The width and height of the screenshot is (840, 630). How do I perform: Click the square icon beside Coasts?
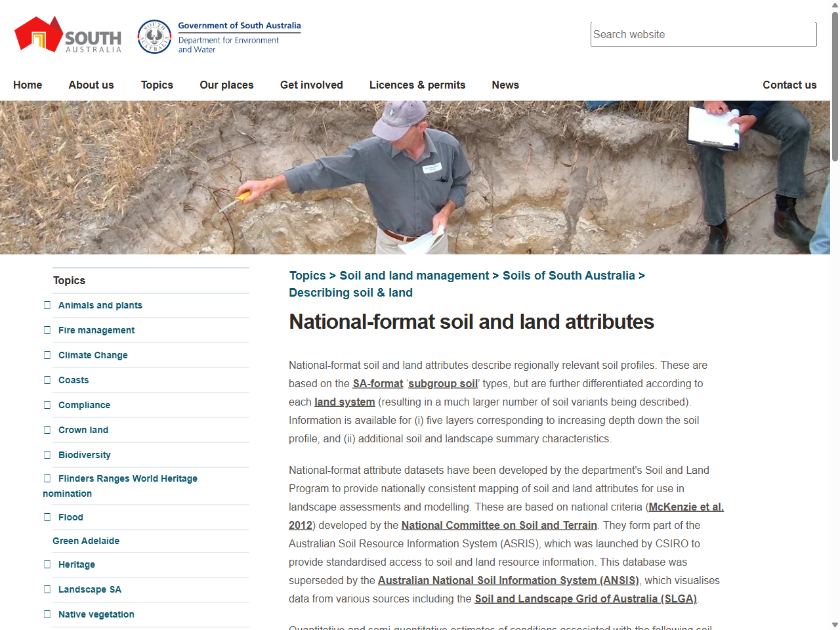(47, 379)
